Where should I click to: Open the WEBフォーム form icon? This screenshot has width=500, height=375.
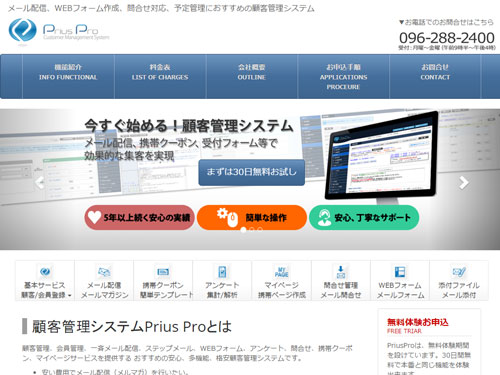coord(400,272)
